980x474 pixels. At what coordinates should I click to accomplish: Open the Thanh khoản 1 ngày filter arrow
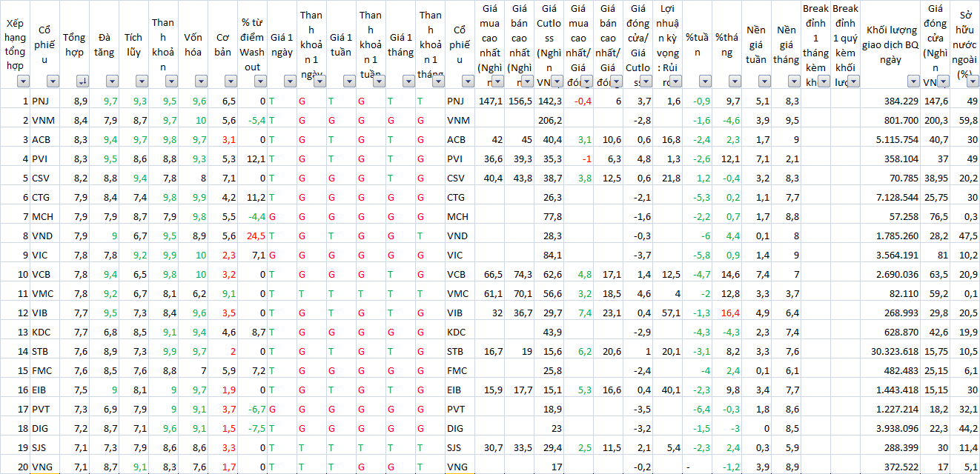tap(320, 81)
